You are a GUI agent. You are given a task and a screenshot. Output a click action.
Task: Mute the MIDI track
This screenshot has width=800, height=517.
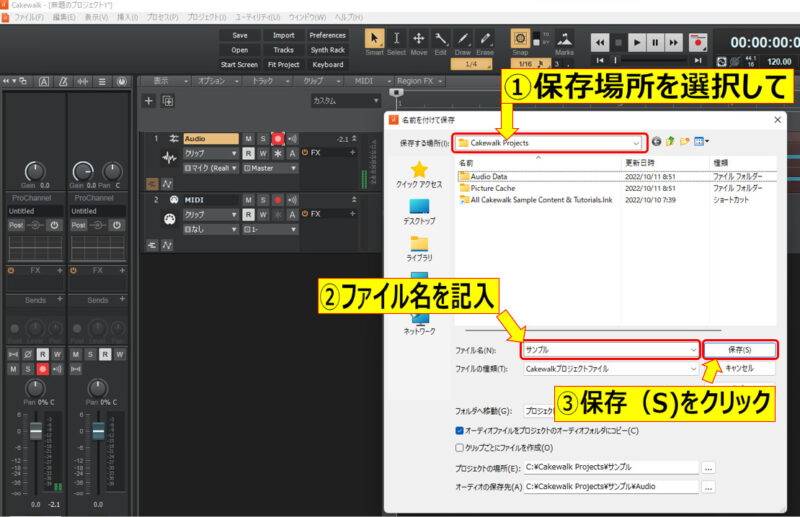pyautogui.click(x=248, y=200)
